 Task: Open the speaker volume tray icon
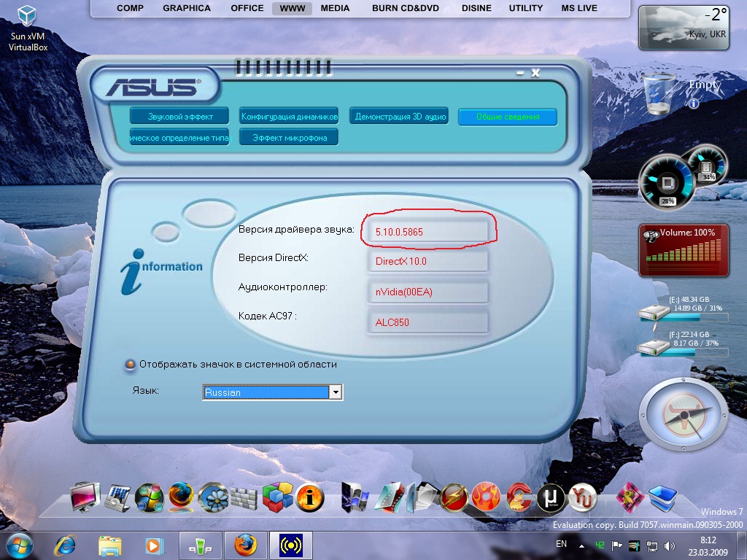pos(670,546)
